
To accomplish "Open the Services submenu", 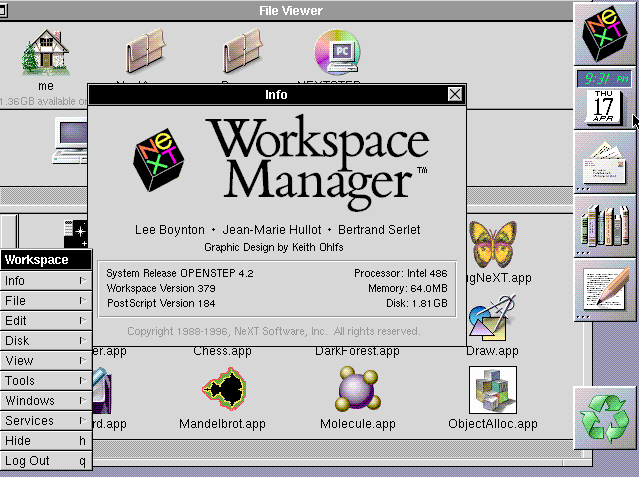I will coord(46,420).
